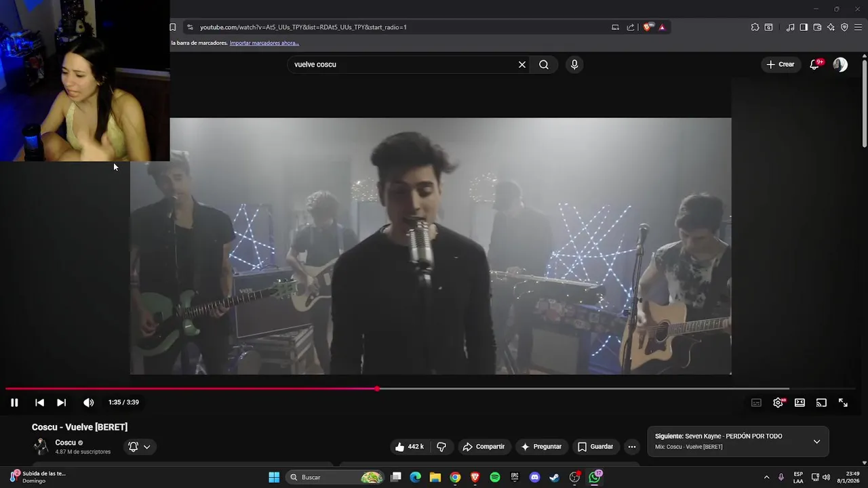Click the Preguntar button
The width and height of the screenshot is (868, 488).
(540, 447)
